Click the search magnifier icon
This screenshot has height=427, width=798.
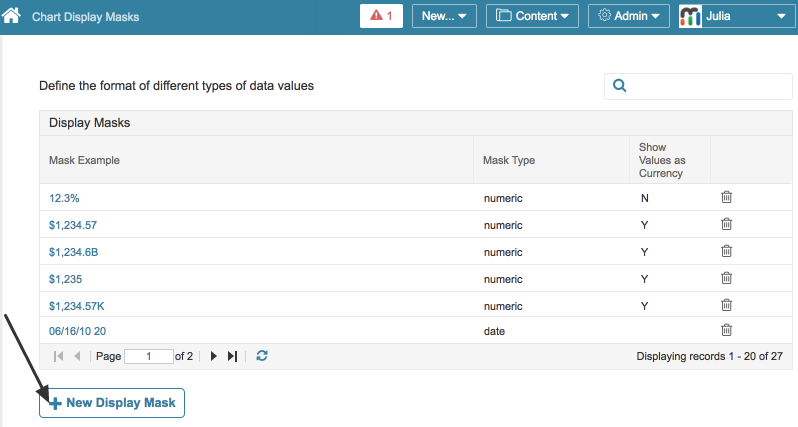click(x=620, y=86)
